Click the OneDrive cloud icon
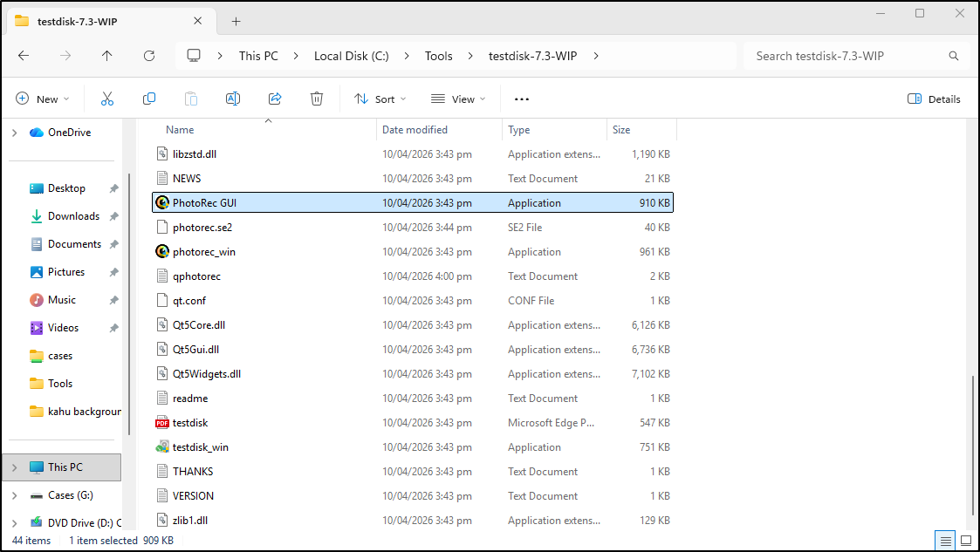This screenshot has height=552, width=980. [37, 133]
